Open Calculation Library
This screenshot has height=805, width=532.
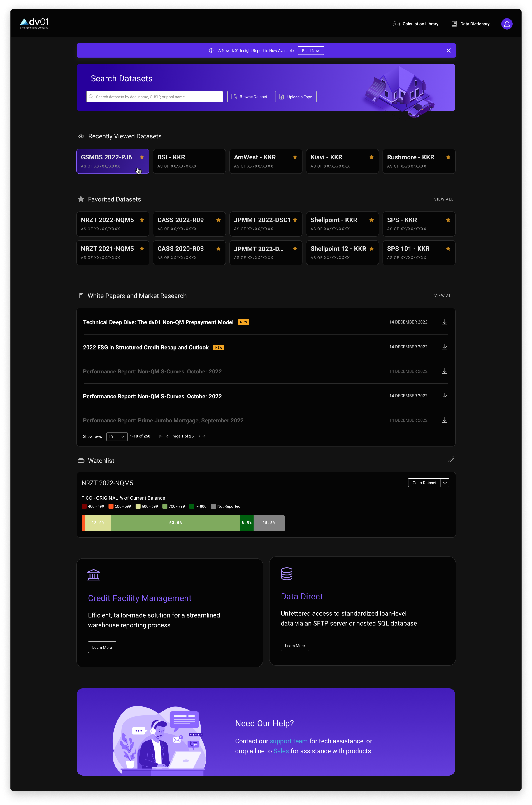(415, 24)
